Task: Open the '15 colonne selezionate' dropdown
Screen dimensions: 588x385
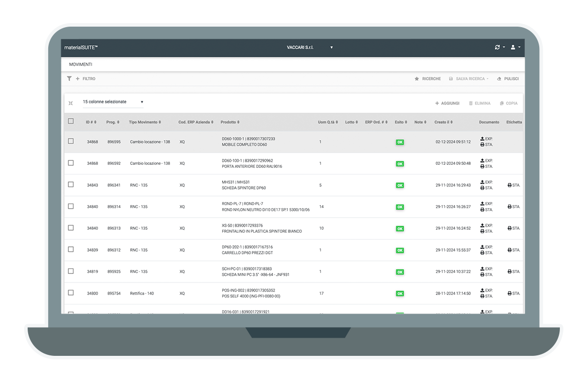Action: 113,102
